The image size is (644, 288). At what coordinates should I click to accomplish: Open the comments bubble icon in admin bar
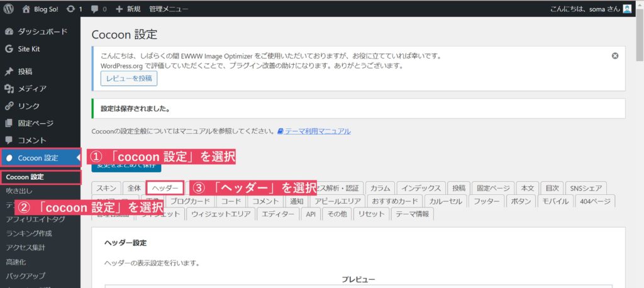point(94,9)
